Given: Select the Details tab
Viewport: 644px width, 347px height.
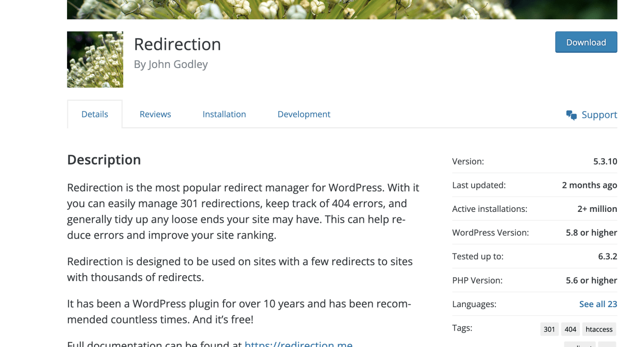Looking at the screenshot, I should pos(94,114).
